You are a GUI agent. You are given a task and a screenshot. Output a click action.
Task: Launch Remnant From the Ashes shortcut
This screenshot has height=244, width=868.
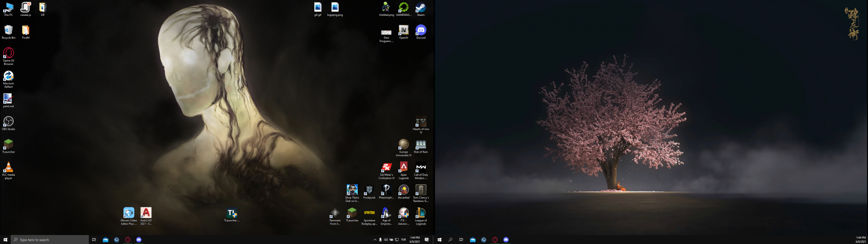coord(335,216)
